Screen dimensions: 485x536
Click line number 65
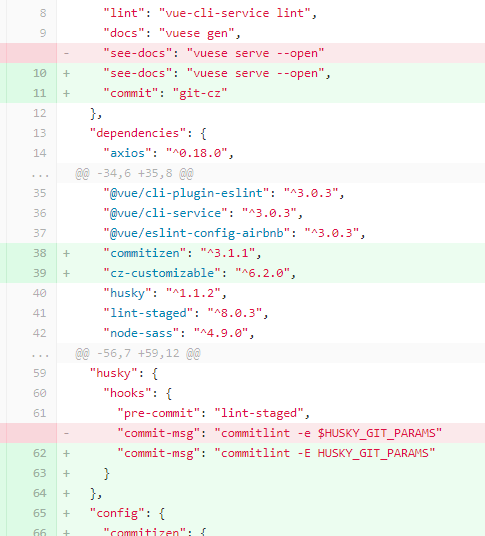pos(40,513)
